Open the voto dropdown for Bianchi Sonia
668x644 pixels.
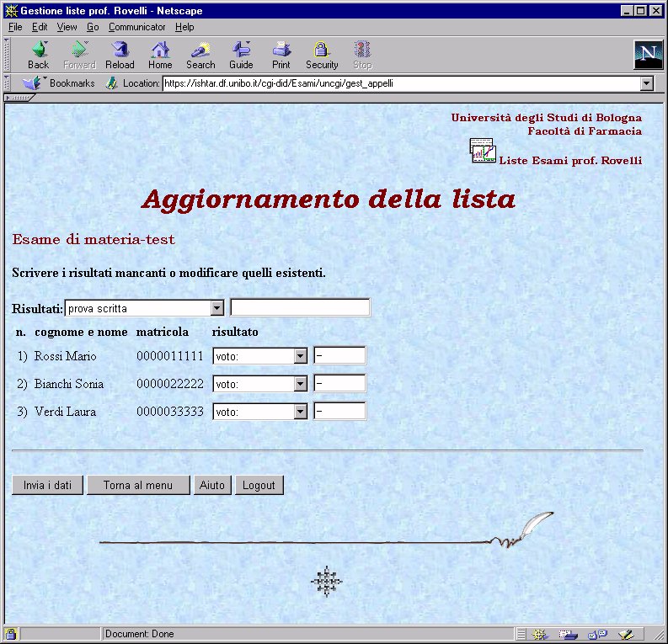301,384
